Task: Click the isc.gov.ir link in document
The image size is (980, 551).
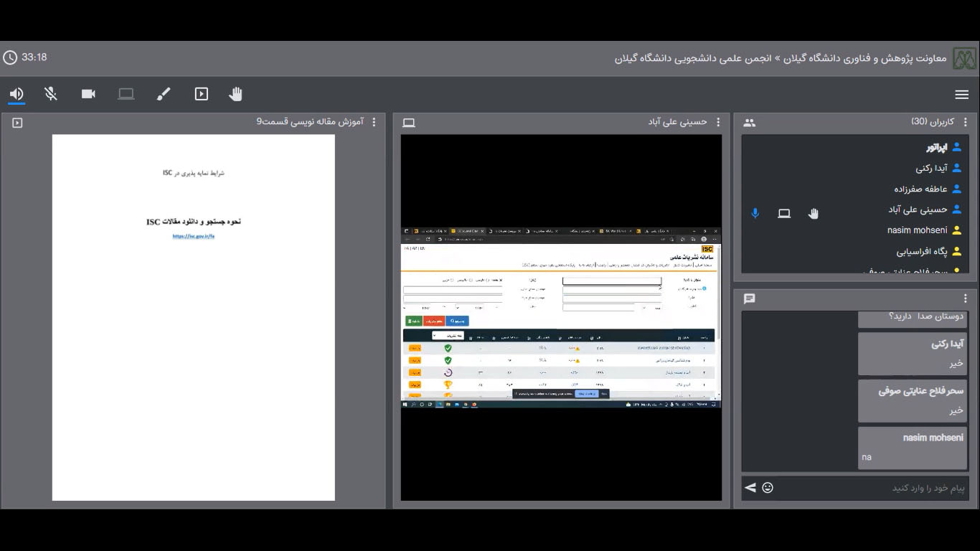Action: point(194,236)
